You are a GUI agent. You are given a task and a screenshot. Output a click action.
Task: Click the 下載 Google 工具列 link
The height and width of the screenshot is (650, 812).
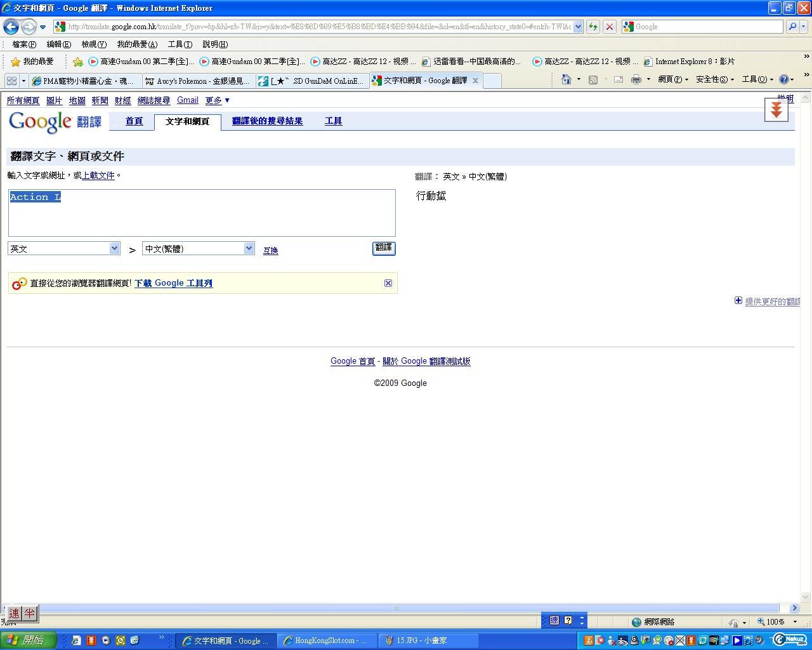pyautogui.click(x=173, y=283)
